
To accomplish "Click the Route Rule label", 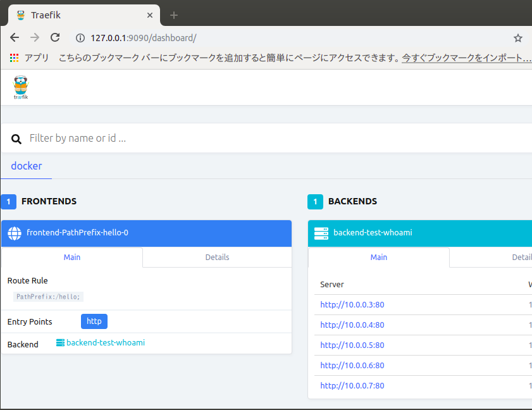I will point(27,281).
